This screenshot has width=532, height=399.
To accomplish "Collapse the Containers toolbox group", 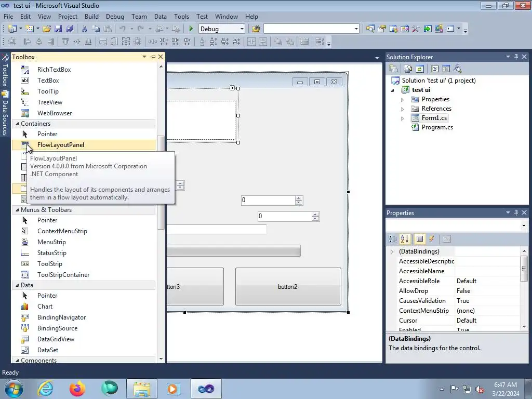I will pos(17,124).
